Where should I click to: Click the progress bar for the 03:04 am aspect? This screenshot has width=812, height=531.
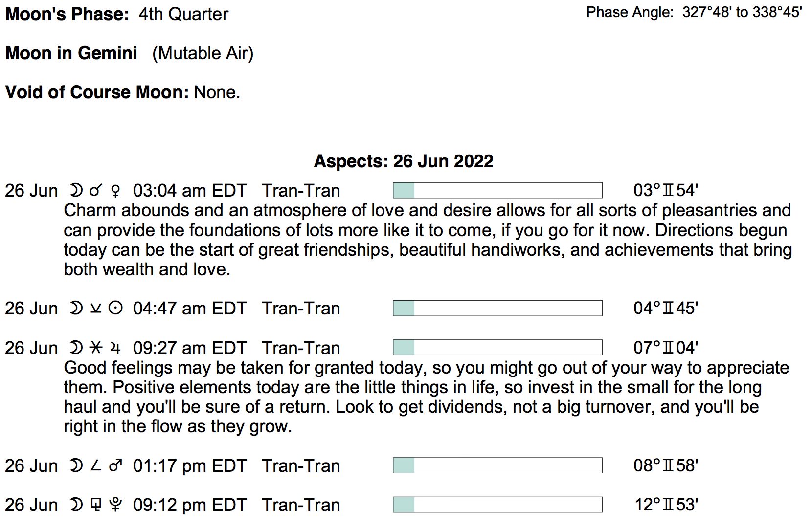[497, 190]
